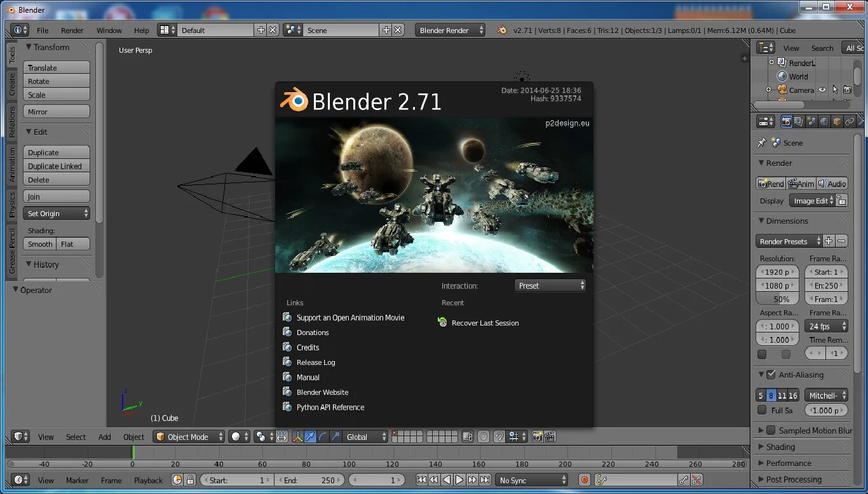Image resolution: width=868 pixels, height=494 pixels.
Task: Toggle the Anti-Aliasing checkbox
Action: pyautogui.click(x=771, y=374)
